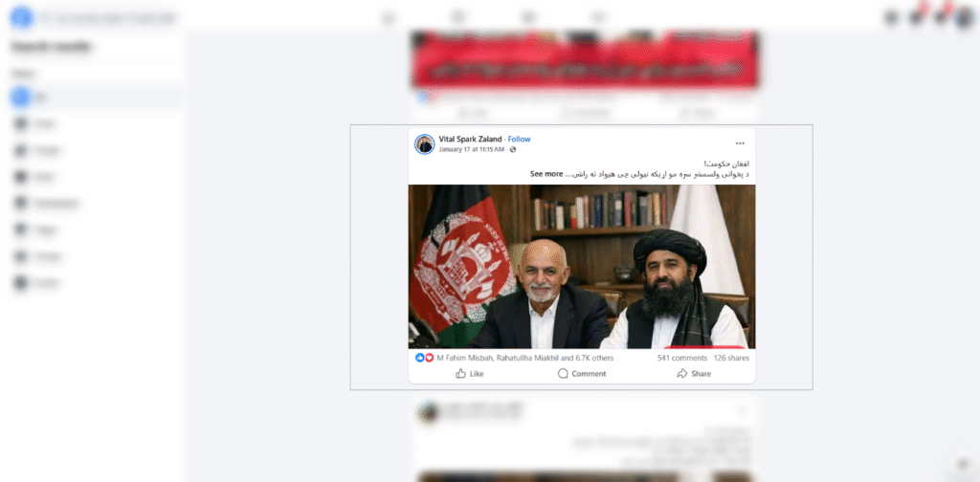Open the Share options for the post
The height and width of the screenshot is (482, 980).
click(694, 373)
